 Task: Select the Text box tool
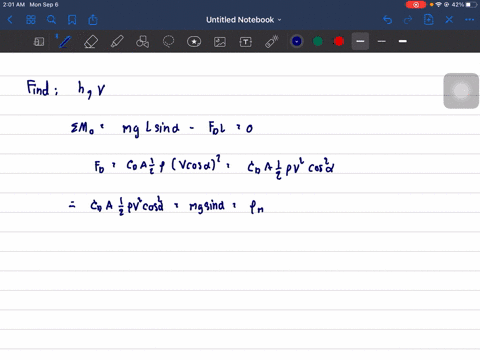pyautogui.click(x=246, y=42)
